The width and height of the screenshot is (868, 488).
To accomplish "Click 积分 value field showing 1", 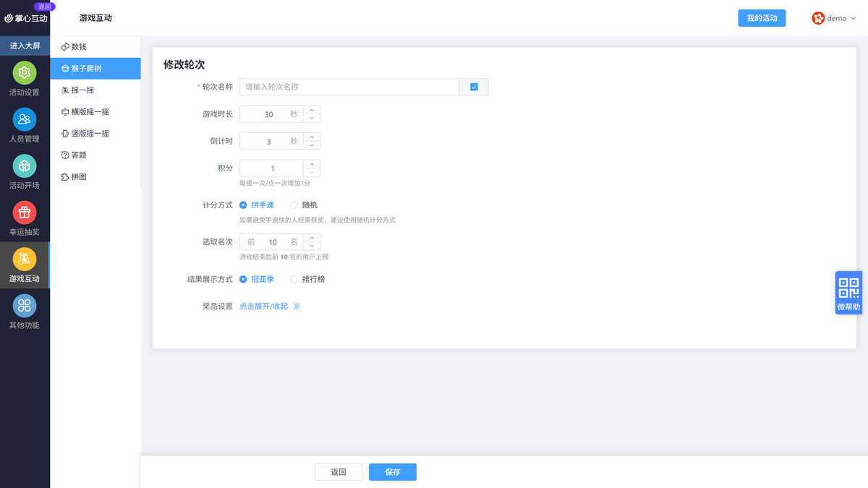I will point(271,168).
